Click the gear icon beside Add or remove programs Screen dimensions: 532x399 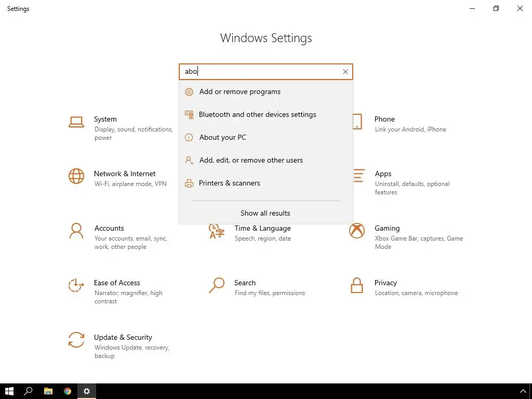(189, 92)
